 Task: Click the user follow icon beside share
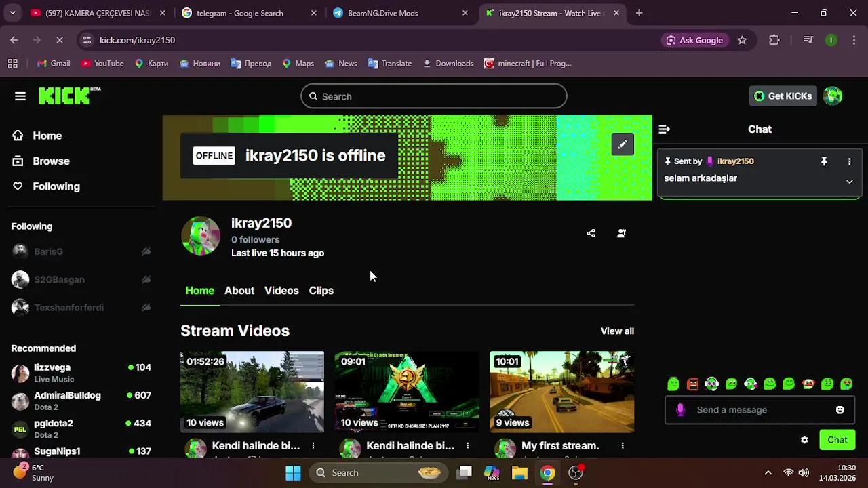click(621, 233)
